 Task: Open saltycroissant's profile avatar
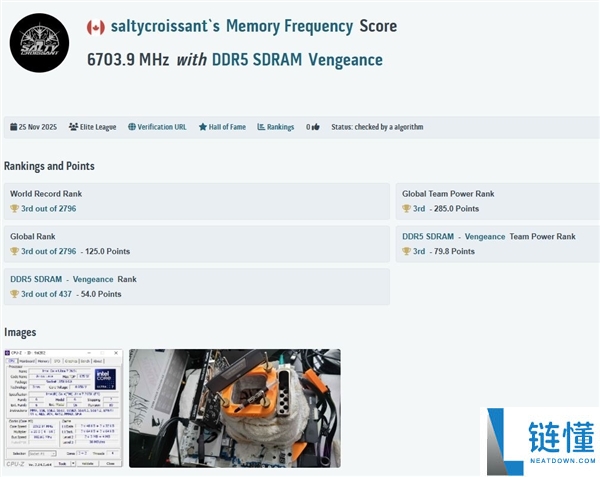click(x=39, y=43)
